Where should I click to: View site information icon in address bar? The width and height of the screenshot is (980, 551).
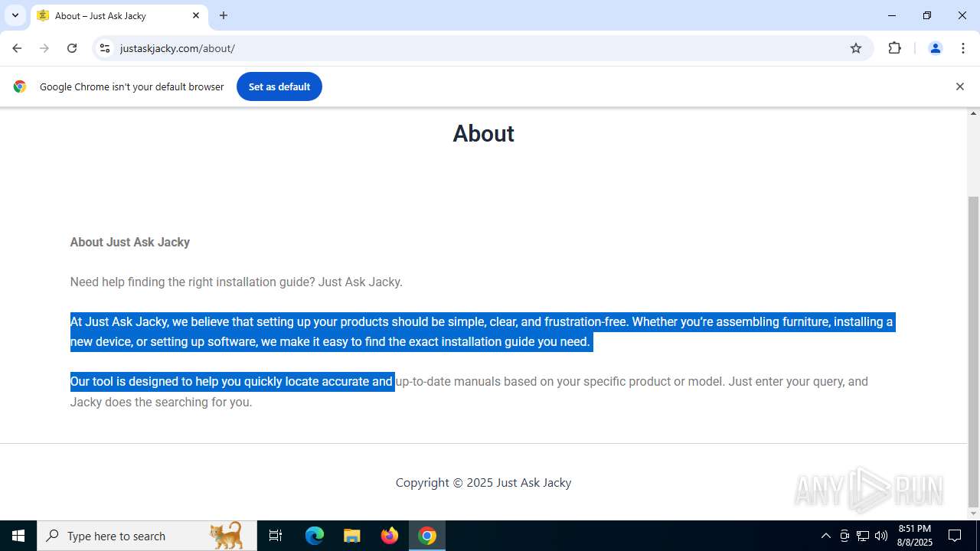click(105, 48)
